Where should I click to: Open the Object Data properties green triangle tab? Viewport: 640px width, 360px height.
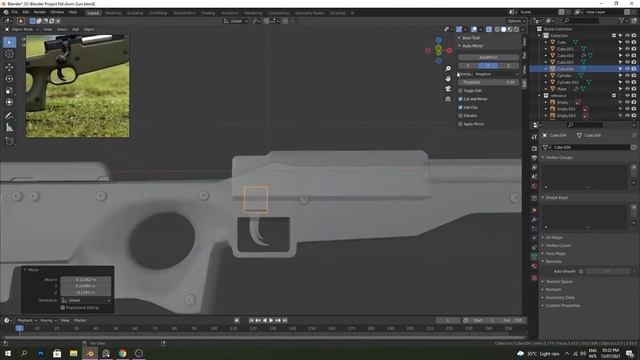point(534,256)
